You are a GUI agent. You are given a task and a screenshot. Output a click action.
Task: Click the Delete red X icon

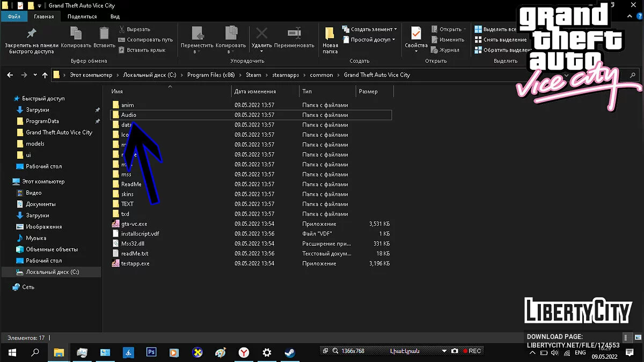pyautogui.click(x=261, y=33)
